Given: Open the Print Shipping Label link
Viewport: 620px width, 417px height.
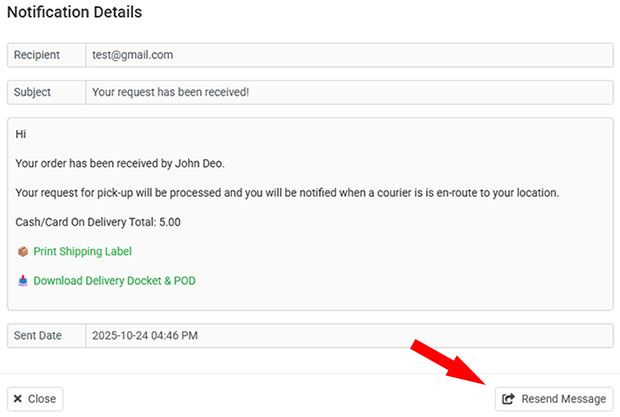Looking at the screenshot, I should (82, 252).
